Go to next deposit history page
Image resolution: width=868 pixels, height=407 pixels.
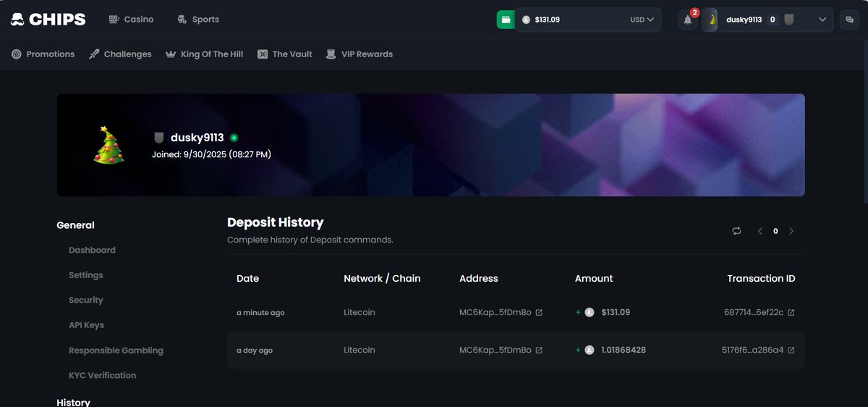pos(791,231)
